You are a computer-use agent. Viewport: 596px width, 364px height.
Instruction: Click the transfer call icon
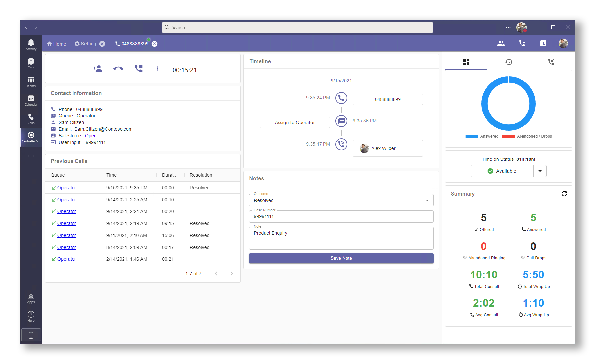139,68
